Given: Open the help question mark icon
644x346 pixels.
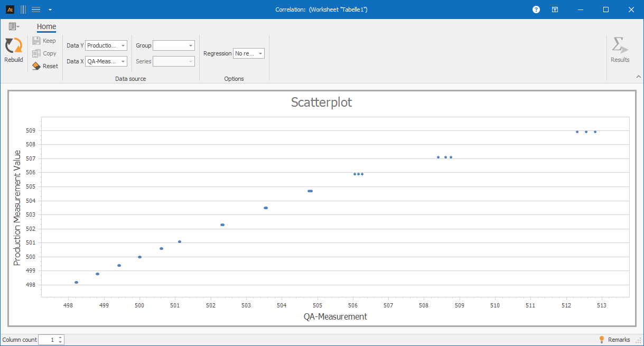Looking at the screenshot, I should (x=536, y=10).
